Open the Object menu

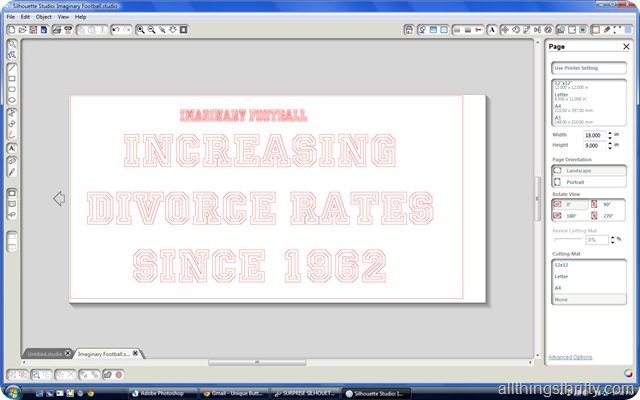point(43,17)
